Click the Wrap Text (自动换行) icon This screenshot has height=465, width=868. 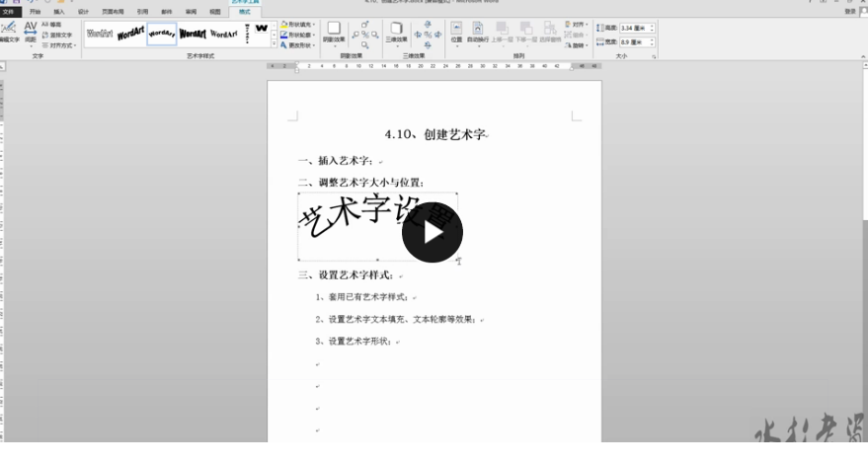(x=478, y=33)
